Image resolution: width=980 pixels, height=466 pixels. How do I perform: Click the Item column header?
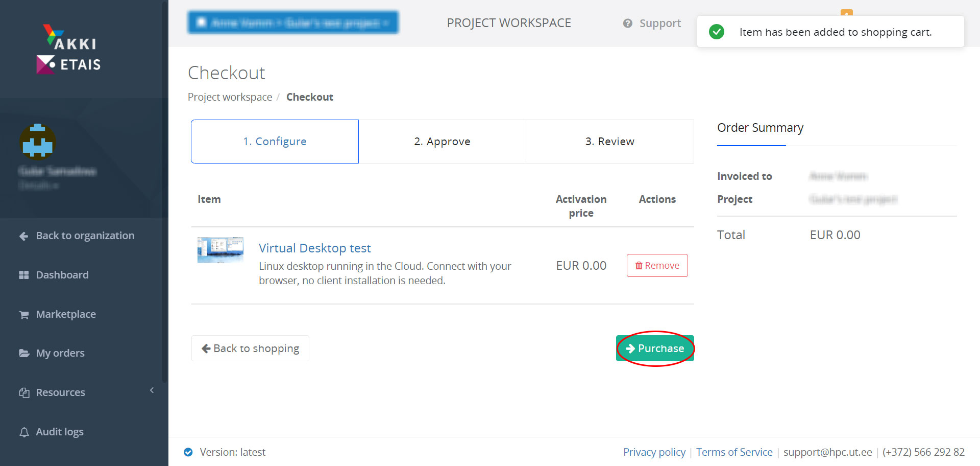pyautogui.click(x=209, y=199)
